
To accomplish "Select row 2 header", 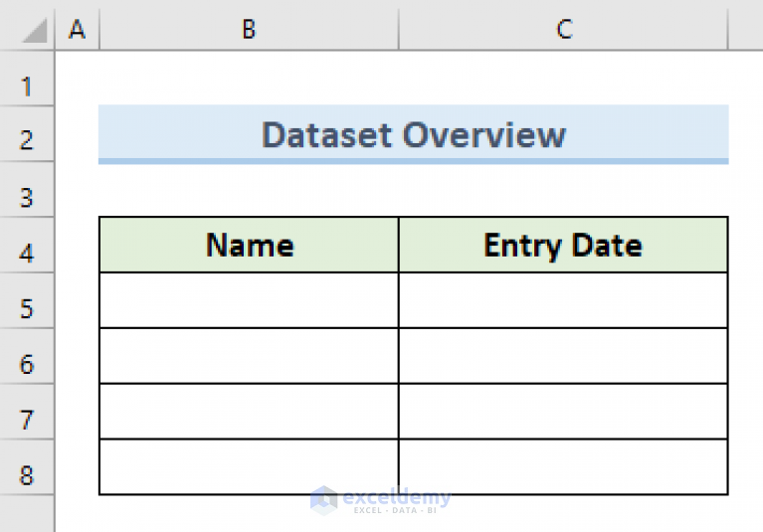I will point(27,141).
